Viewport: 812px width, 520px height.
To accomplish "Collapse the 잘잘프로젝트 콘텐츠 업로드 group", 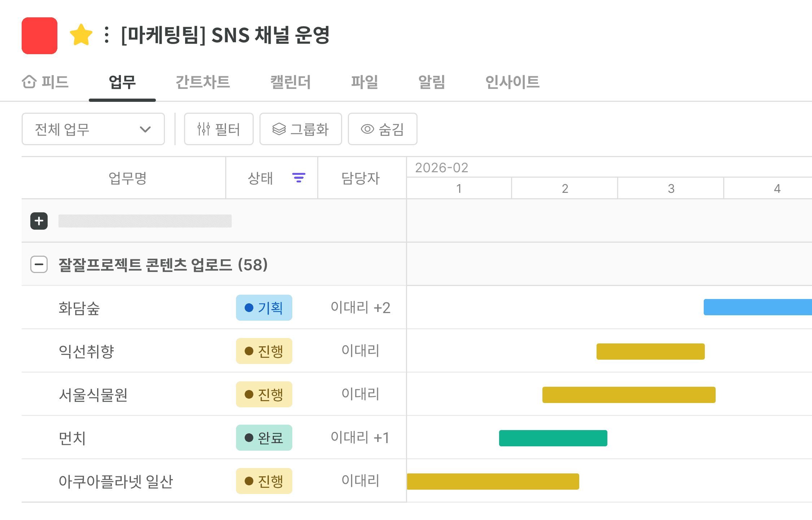I will point(39,264).
